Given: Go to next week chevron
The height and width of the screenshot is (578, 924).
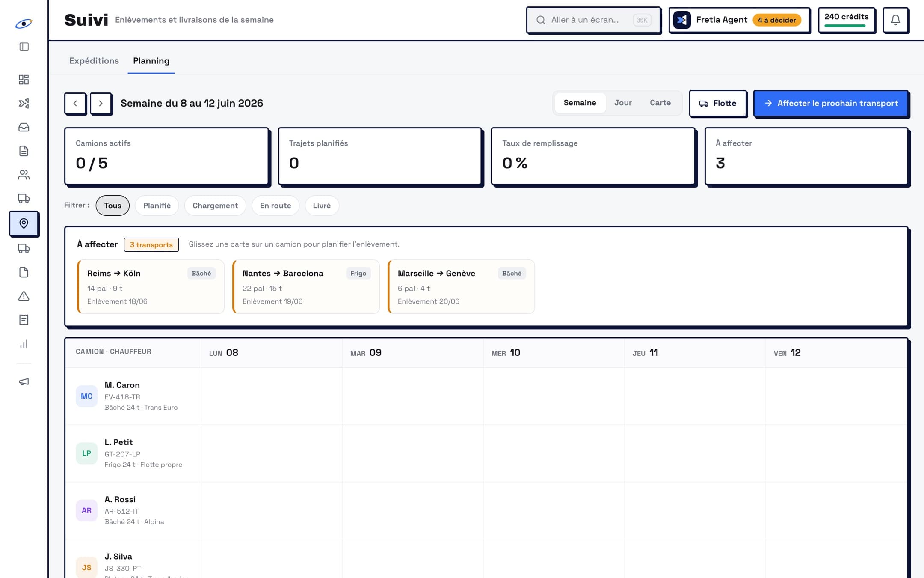Looking at the screenshot, I should [101, 103].
